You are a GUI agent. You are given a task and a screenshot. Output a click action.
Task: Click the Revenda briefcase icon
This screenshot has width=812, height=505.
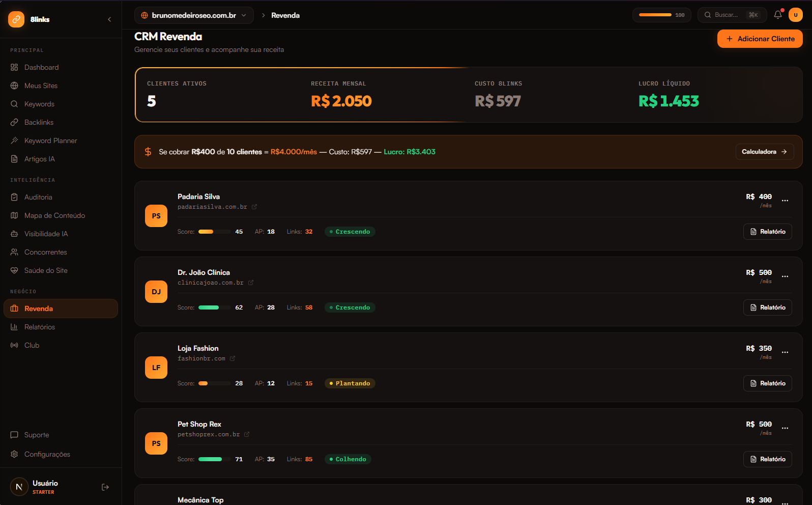coord(14,308)
